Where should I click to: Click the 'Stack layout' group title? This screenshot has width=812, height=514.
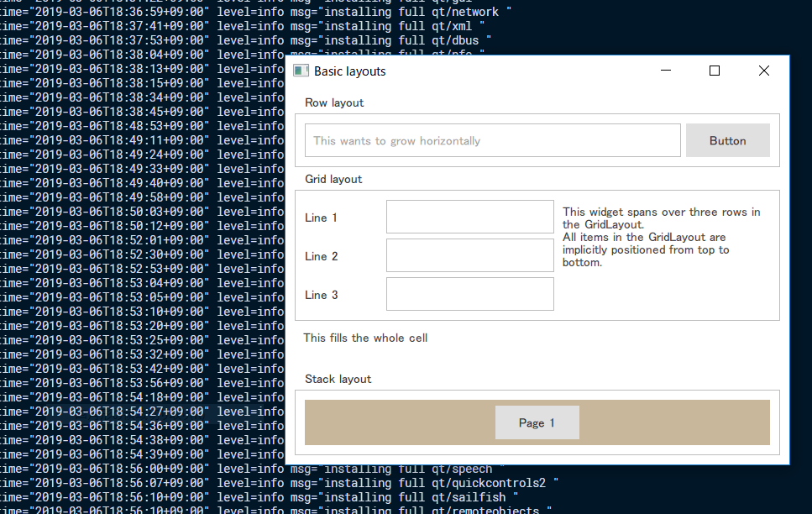point(338,380)
